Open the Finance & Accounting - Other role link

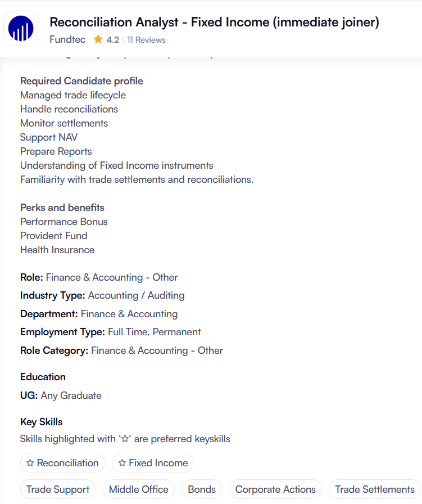click(112, 277)
